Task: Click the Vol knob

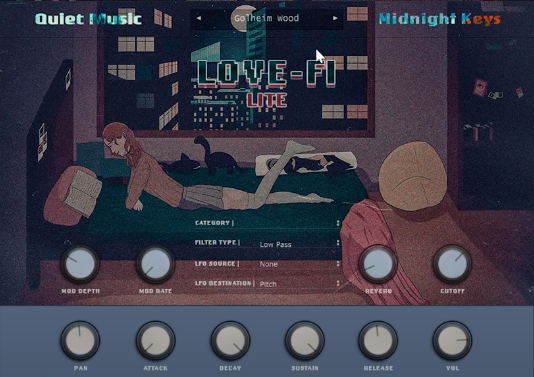Action: pos(452,340)
